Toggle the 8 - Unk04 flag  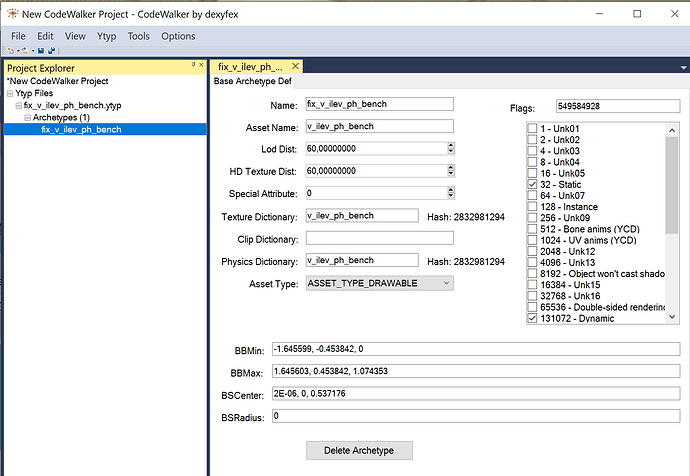532,162
